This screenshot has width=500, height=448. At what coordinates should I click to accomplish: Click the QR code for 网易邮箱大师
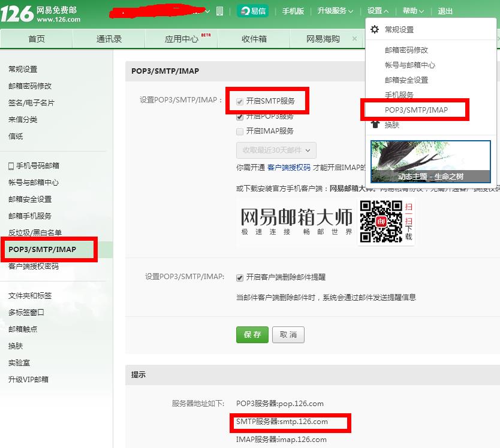(x=381, y=222)
